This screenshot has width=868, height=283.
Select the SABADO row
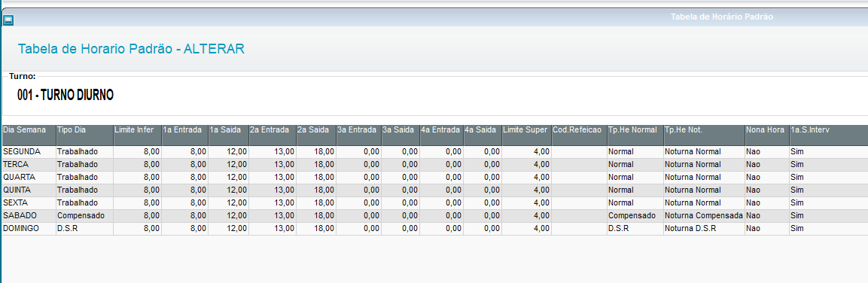point(435,215)
